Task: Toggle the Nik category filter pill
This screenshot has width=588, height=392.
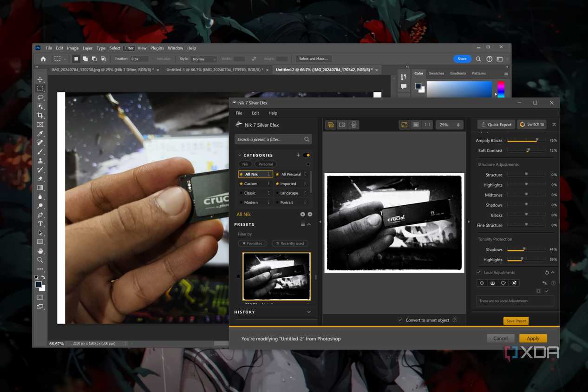Action: coord(245,164)
